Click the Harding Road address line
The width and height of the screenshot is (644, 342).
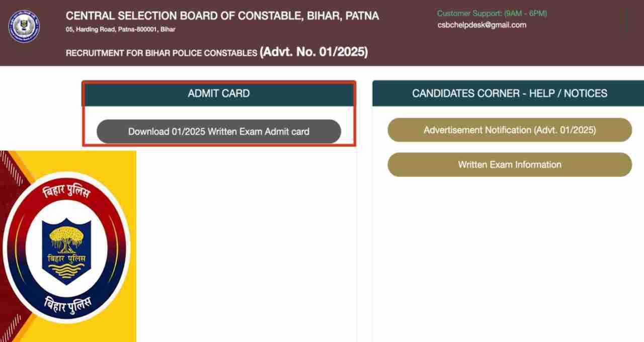[121, 30]
